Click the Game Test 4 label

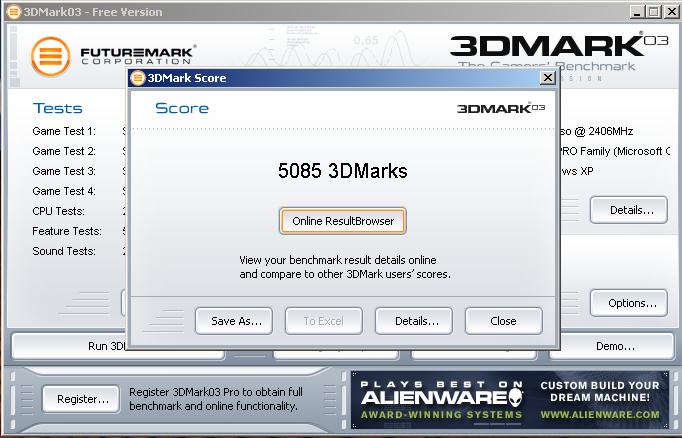point(64,191)
